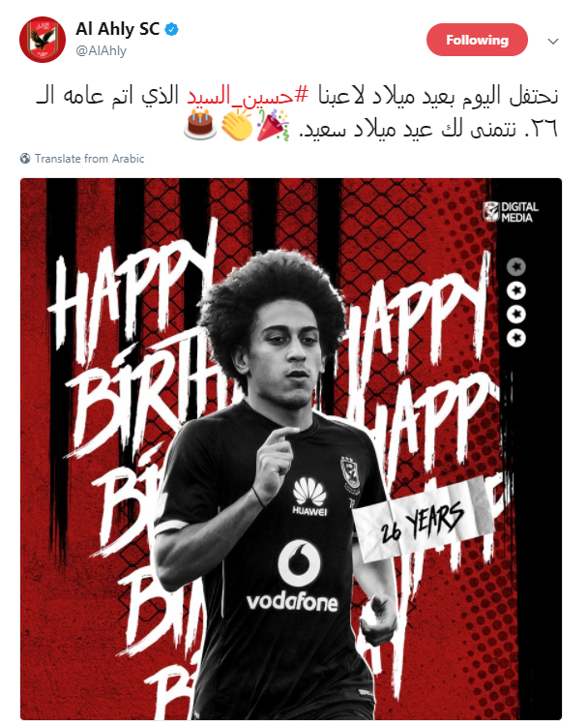Click the grey top star in image

click(x=516, y=267)
